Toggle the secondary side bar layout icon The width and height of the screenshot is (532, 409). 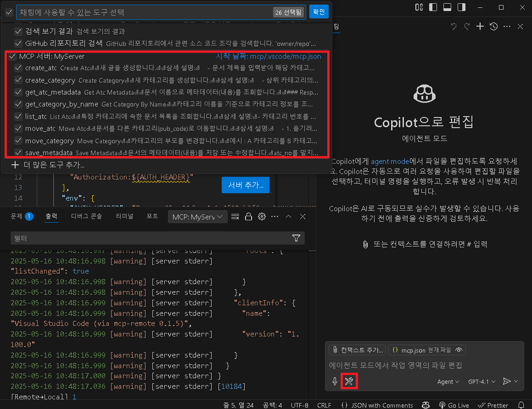coord(461,7)
